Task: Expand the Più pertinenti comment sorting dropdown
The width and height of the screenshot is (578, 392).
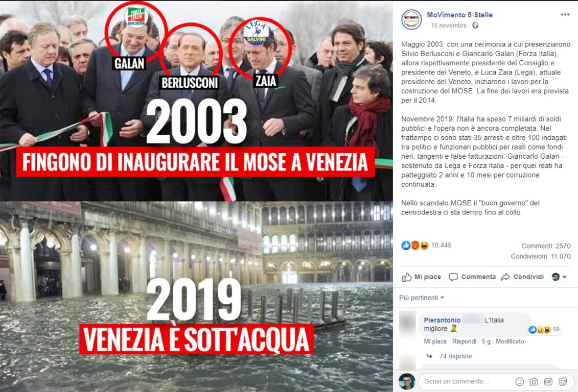Action: click(x=422, y=298)
